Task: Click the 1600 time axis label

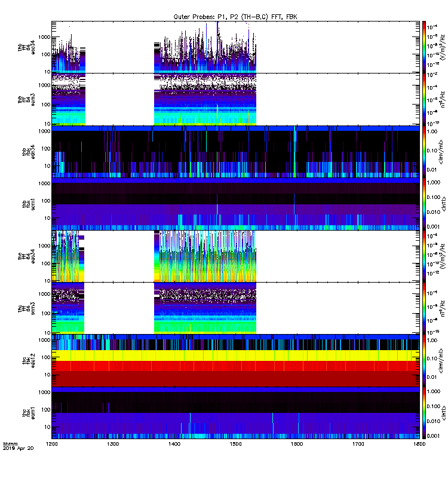Action: click(x=297, y=444)
